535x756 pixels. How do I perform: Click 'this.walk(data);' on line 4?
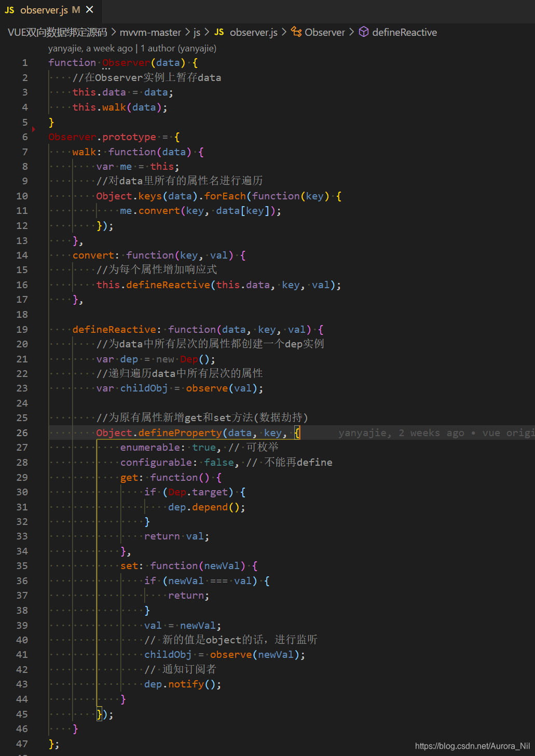(120, 107)
